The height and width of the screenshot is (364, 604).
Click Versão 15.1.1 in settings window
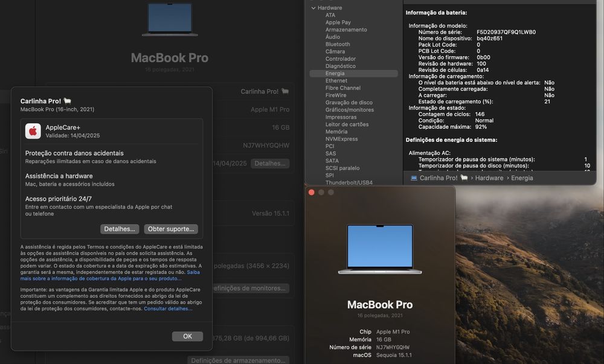point(271,214)
